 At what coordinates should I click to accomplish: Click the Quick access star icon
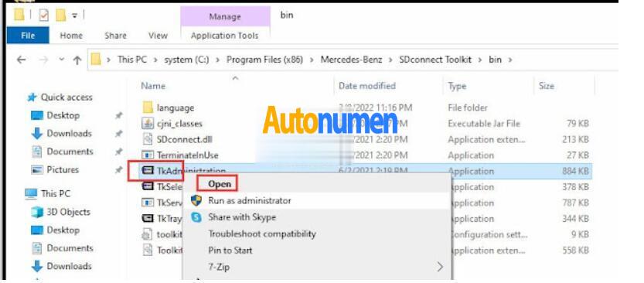(32, 97)
